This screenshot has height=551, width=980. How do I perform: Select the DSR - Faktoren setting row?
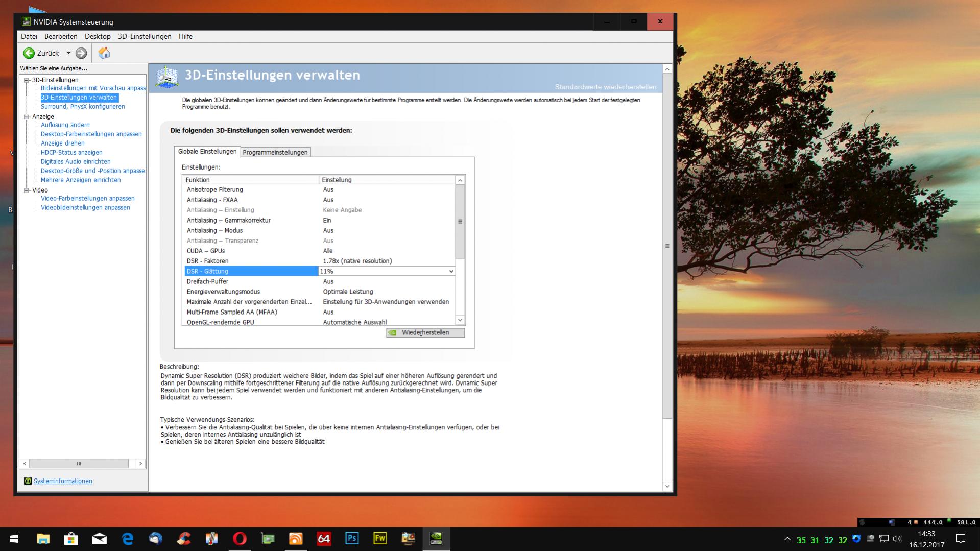coord(319,261)
